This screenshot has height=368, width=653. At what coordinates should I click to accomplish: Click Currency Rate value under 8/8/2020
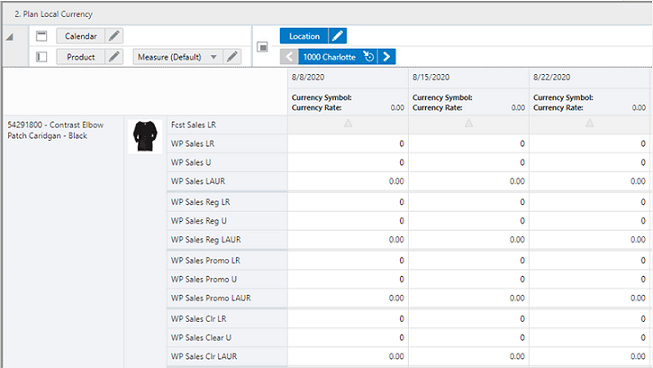[x=397, y=108]
